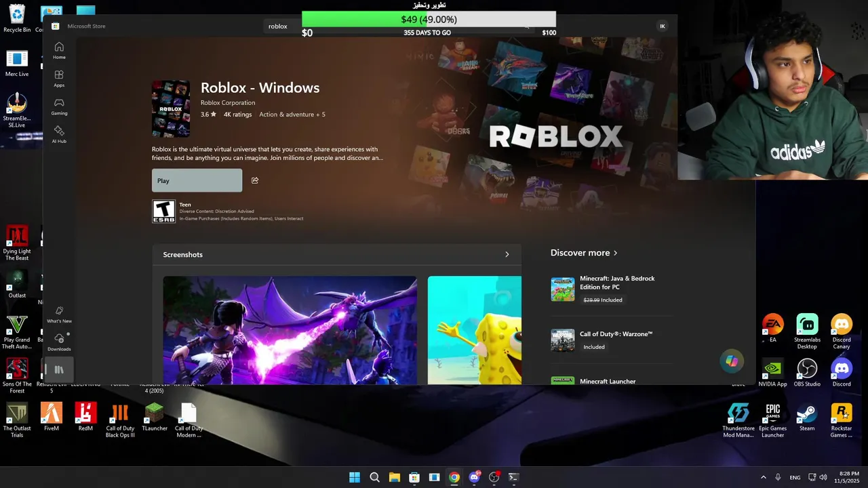This screenshot has width=868, height=488.
Task: Expand the Screenshots section arrow
Action: (507, 254)
